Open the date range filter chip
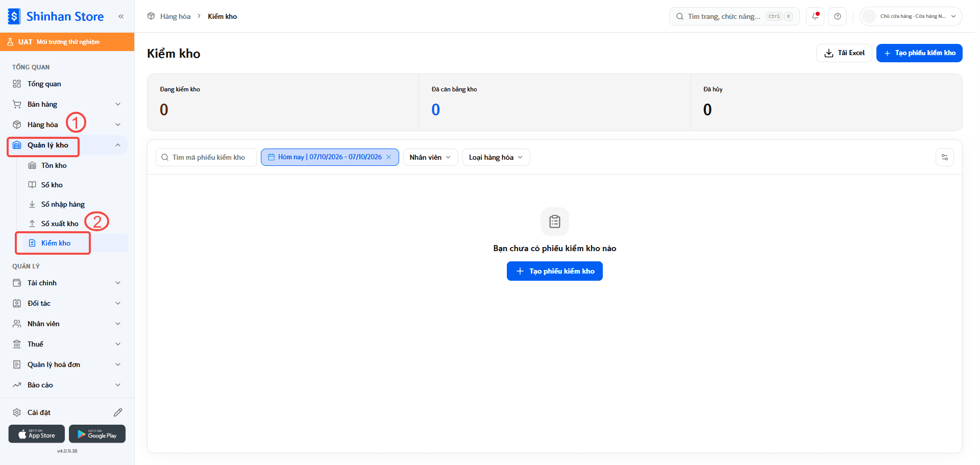The height and width of the screenshot is (465, 980). point(330,157)
